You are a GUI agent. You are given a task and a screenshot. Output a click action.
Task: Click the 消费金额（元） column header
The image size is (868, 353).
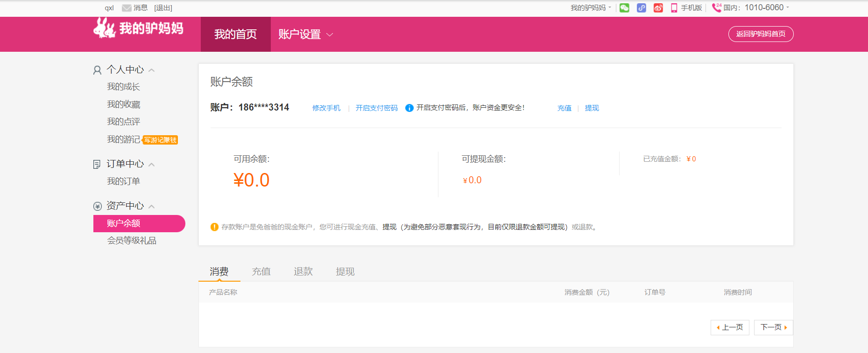tap(587, 292)
